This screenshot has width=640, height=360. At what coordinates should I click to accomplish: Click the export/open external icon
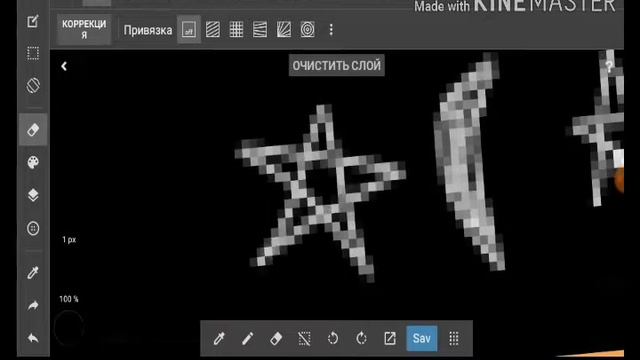390,338
